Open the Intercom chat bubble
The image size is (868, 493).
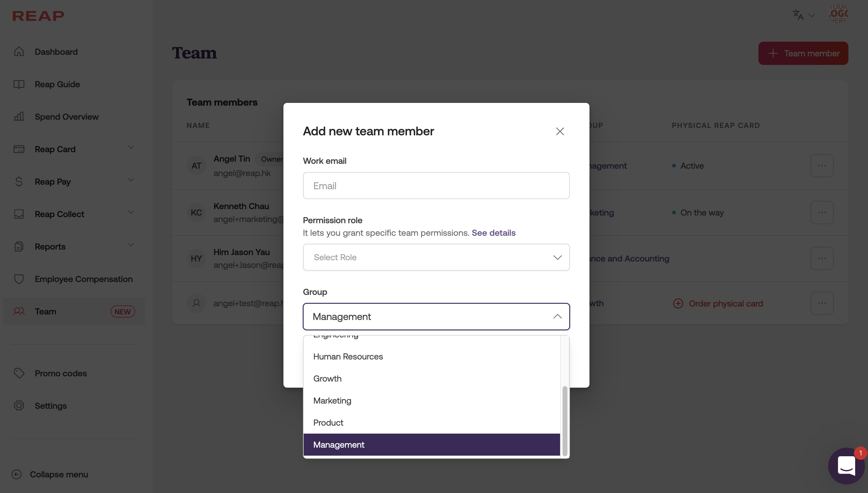846,466
